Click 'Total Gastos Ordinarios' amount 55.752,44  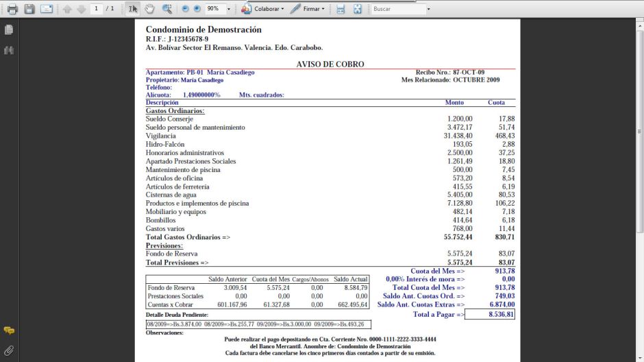pyautogui.click(x=458, y=237)
